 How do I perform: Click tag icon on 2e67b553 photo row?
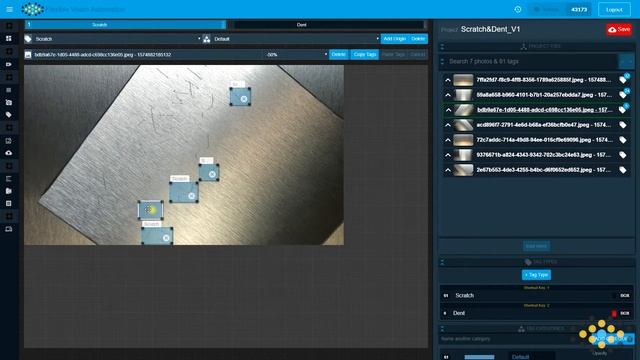(623, 170)
